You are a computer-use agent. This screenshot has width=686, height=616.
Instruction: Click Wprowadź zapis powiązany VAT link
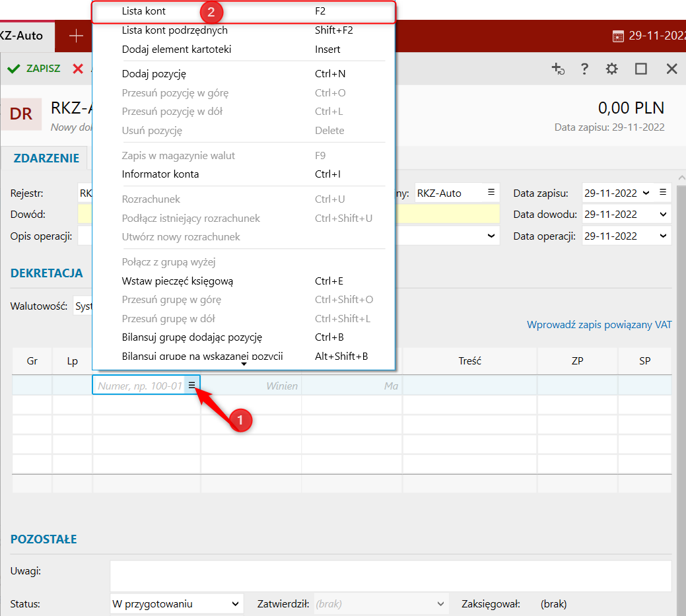(x=599, y=325)
